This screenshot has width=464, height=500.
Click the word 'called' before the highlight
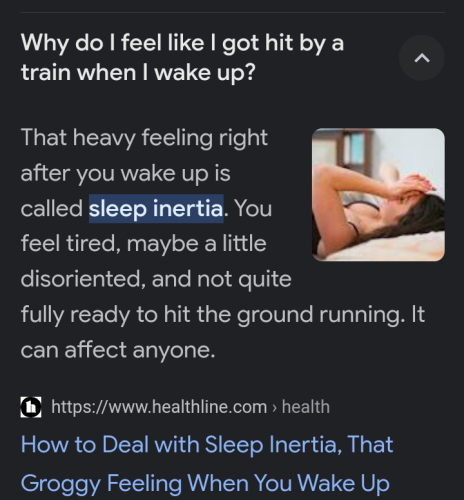[52, 209]
